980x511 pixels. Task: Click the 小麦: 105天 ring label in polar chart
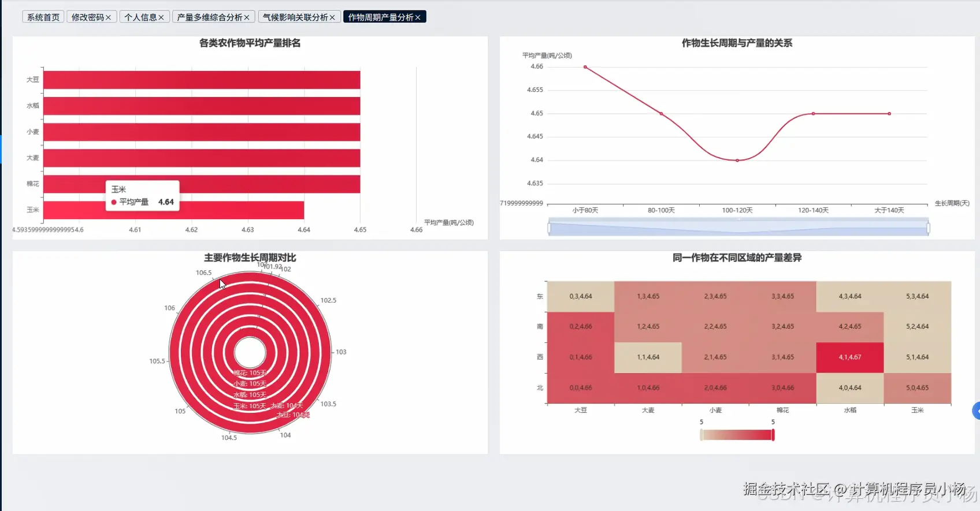click(x=250, y=384)
